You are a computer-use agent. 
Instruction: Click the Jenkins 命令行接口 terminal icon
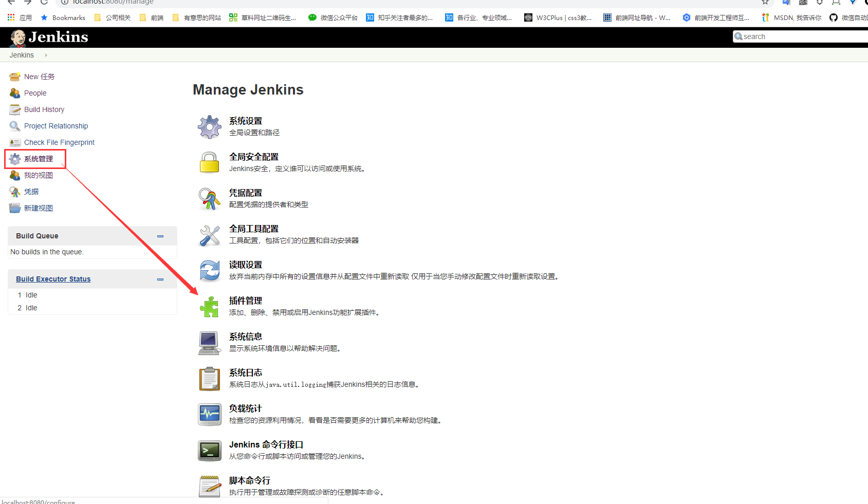pos(210,451)
